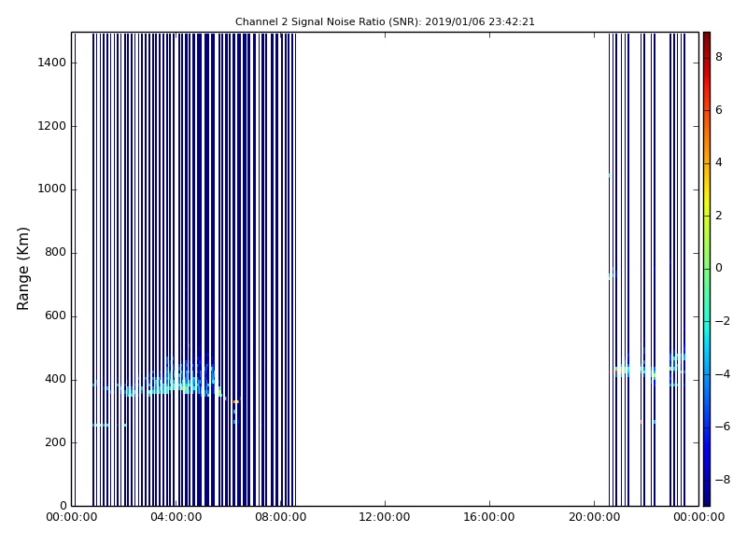
Task: Click the 12:00:00 x-axis tick label
Action: click(x=385, y=517)
